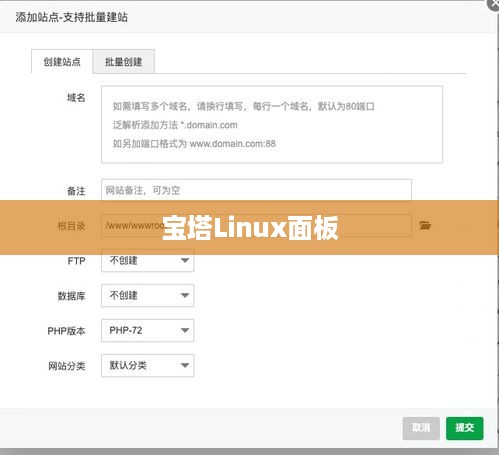Click the FTP field label
The width and height of the screenshot is (499, 455).
click(x=76, y=261)
